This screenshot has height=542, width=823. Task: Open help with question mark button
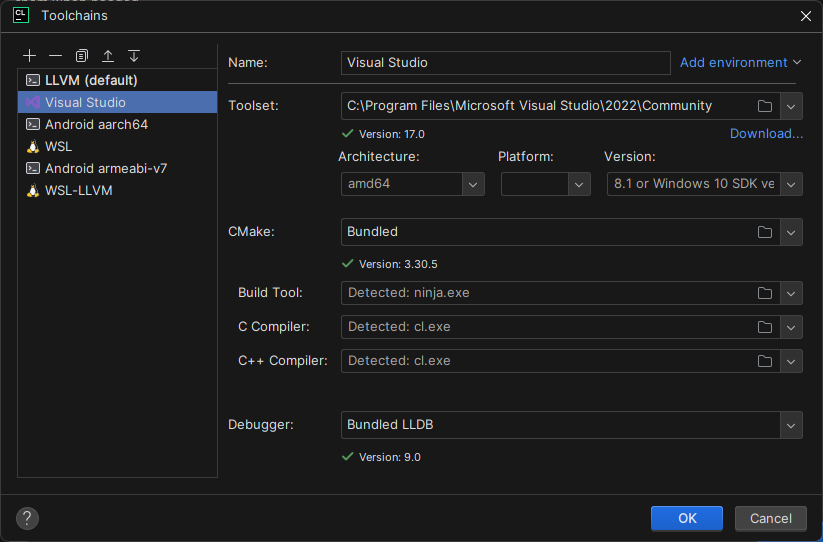pyautogui.click(x=27, y=518)
